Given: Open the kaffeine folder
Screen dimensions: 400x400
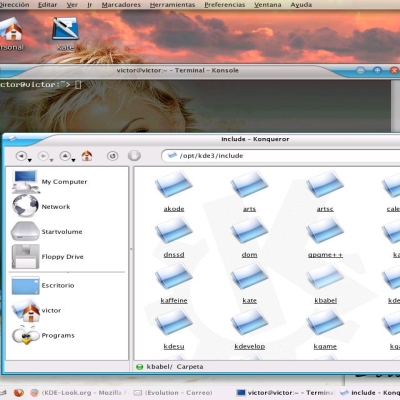Looking at the screenshot, I should click(x=174, y=283).
